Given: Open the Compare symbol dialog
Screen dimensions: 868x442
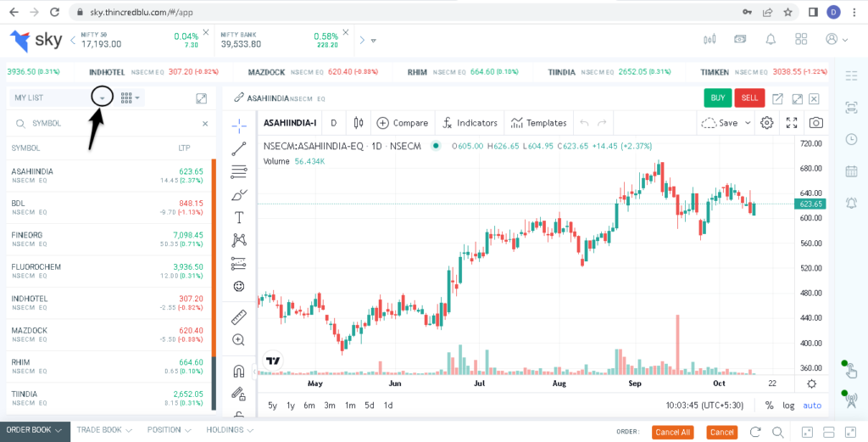Looking at the screenshot, I should click(x=403, y=123).
